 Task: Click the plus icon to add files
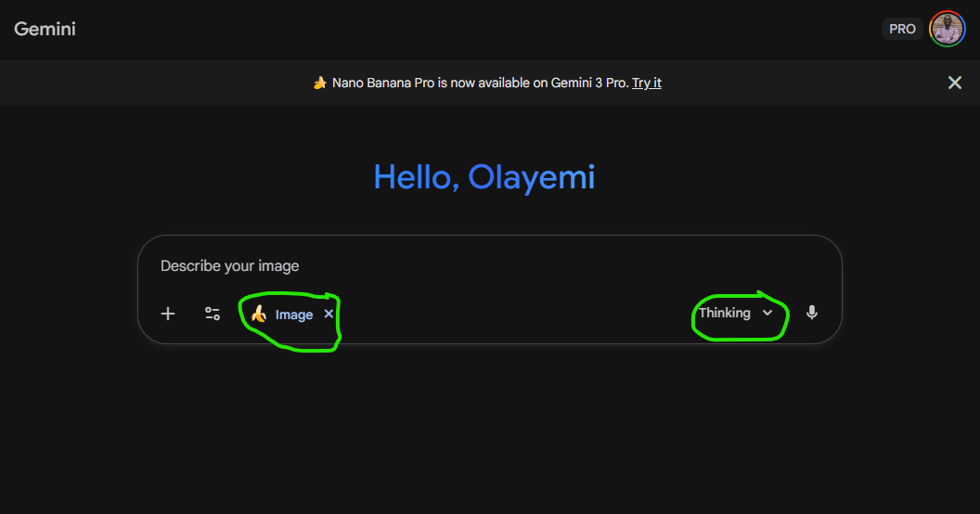pos(168,314)
